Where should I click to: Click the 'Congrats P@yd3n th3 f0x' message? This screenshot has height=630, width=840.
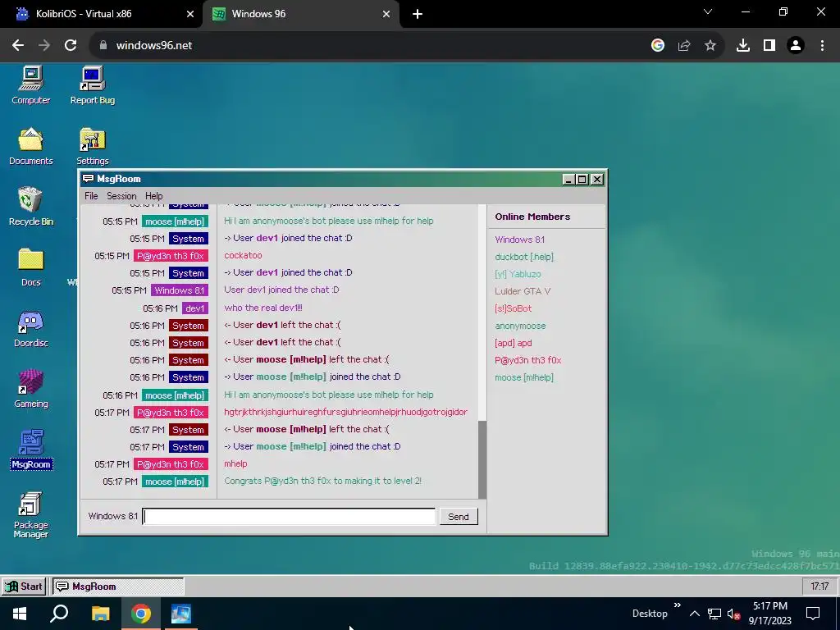(322, 481)
